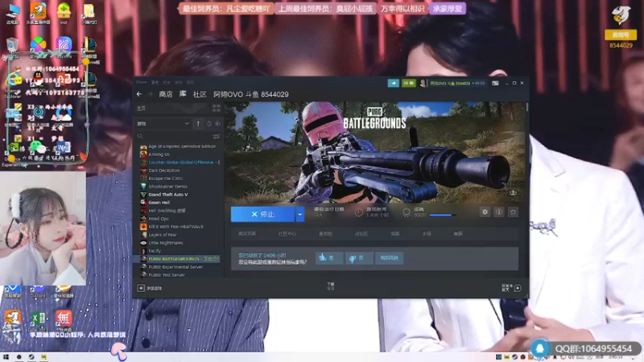Click the Add Game (添加游戏) label
The height and width of the screenshot is (362, 644).
click(x=155, y=289)
